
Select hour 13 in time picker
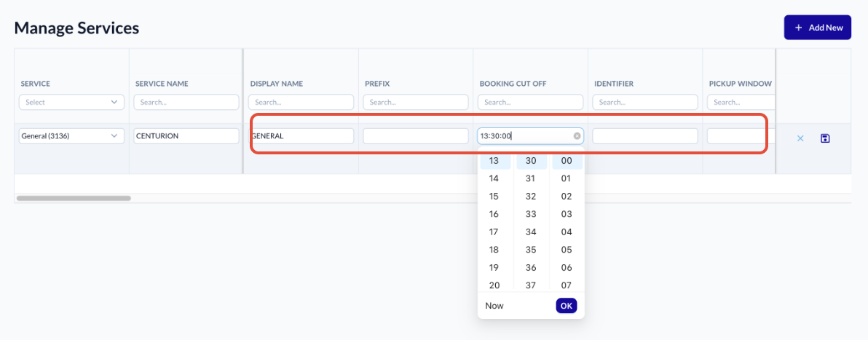tap(495, 161)
